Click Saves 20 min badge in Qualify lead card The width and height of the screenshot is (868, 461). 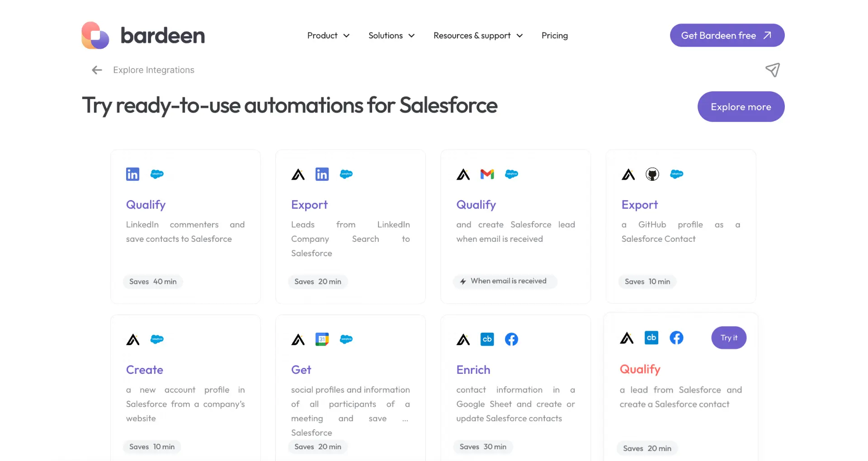647,448
